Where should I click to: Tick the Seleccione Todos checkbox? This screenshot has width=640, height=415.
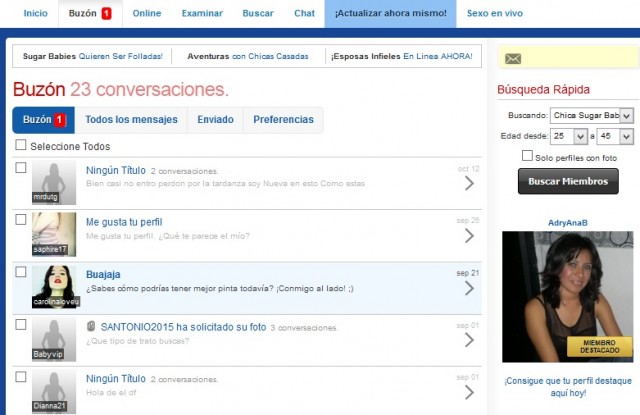point(21,145)
